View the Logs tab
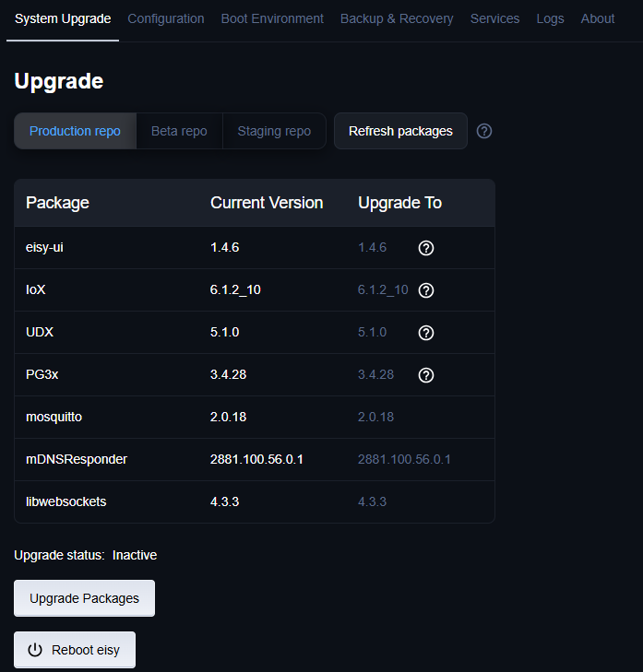 pos(551,18)
